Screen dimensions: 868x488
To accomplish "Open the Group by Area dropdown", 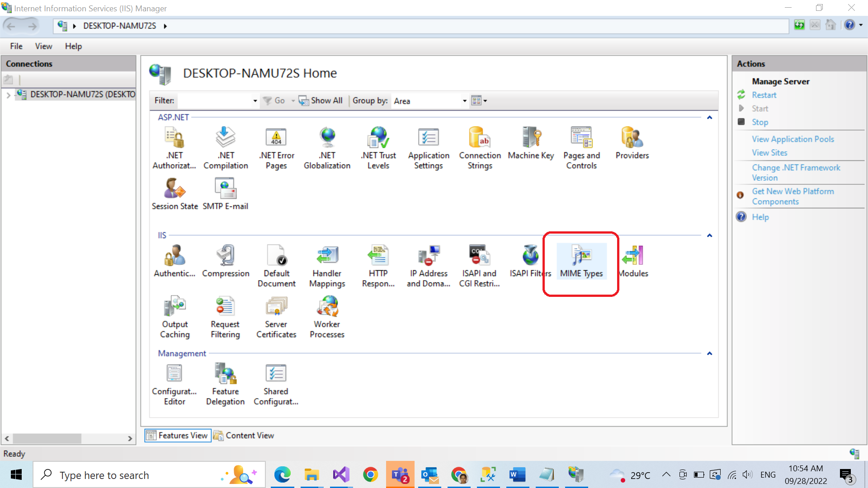I will coord(464,101).
